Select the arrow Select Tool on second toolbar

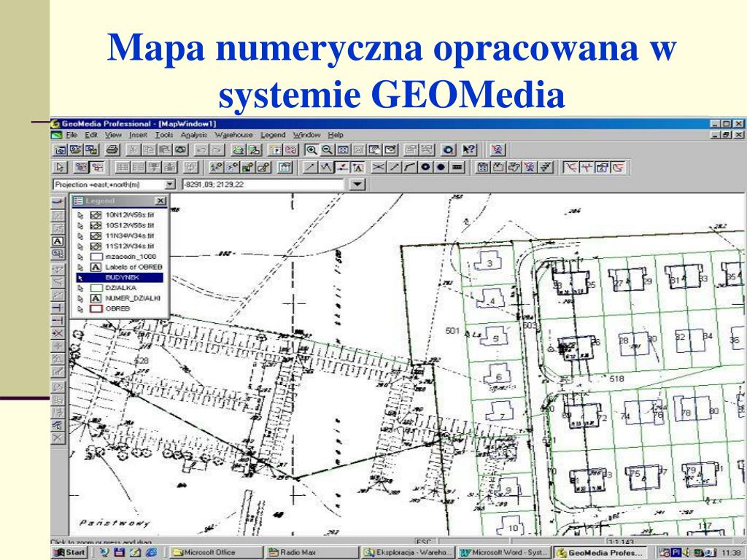point(60,167)
